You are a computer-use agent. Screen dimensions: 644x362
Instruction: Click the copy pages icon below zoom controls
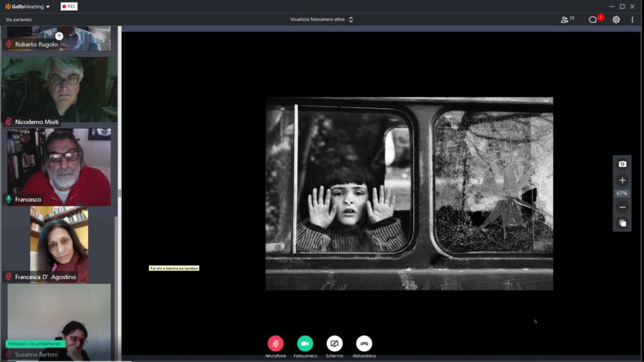point(623,223)
